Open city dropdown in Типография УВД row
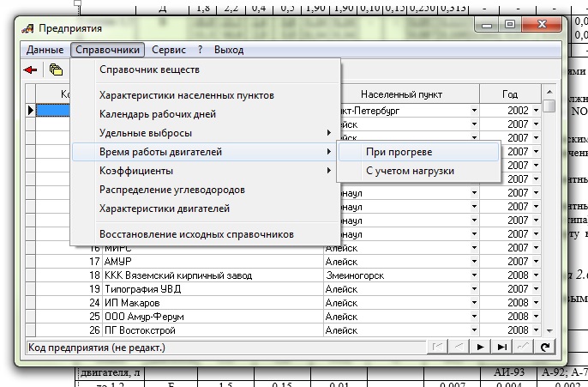 click(473, 289)
